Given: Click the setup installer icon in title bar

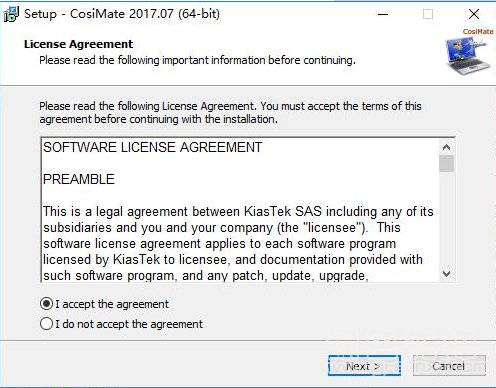Looking at the screenshot, I should click(x=11, y=14).
